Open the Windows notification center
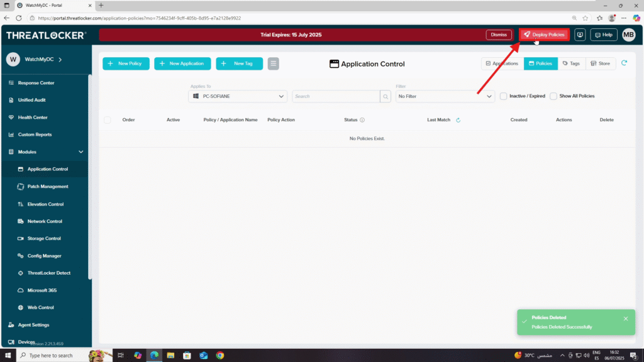The height and width of the screenshot is (362, 644). (634, 356)
